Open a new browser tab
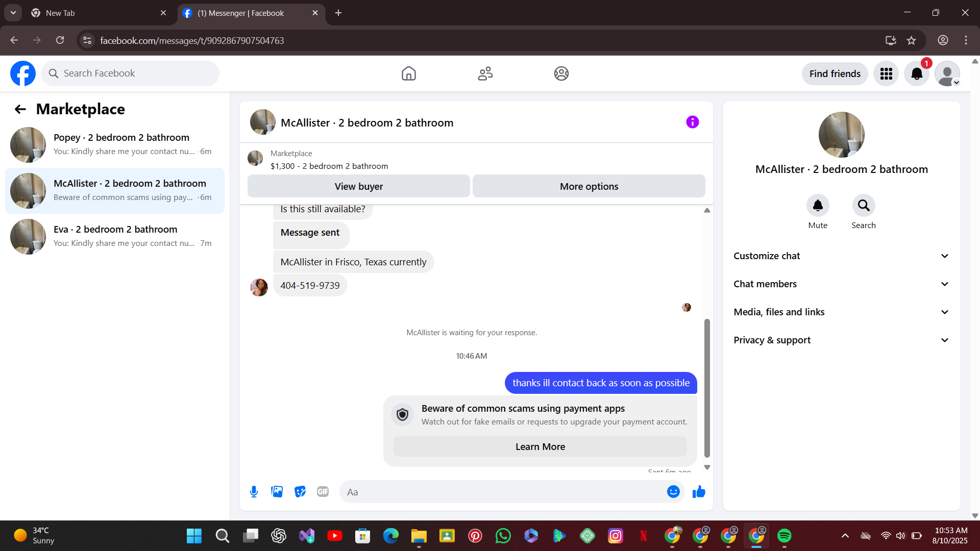Screen dimensions: 980x551 [x=338, y=13]
